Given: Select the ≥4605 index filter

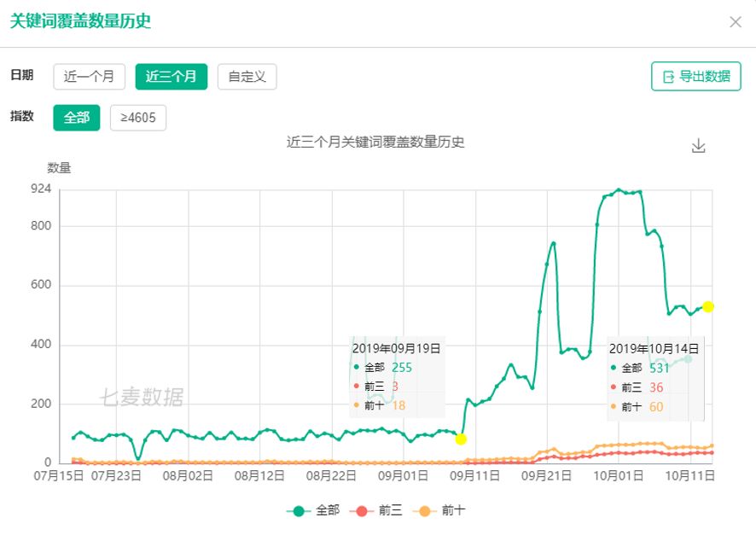Looking at the screenshot, I should pyautogui.click(x=138, y=118).
